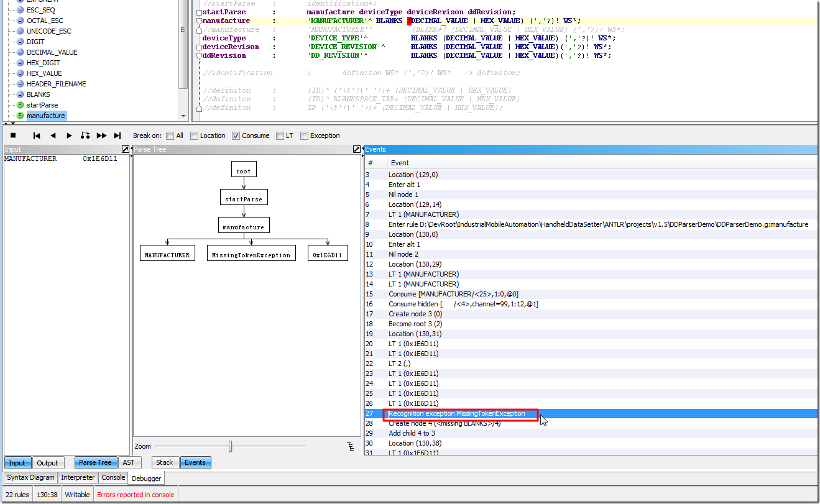Detach the Parse Tree panel
Viewport: 820px width, 504px height.
(x=357, y=149)
